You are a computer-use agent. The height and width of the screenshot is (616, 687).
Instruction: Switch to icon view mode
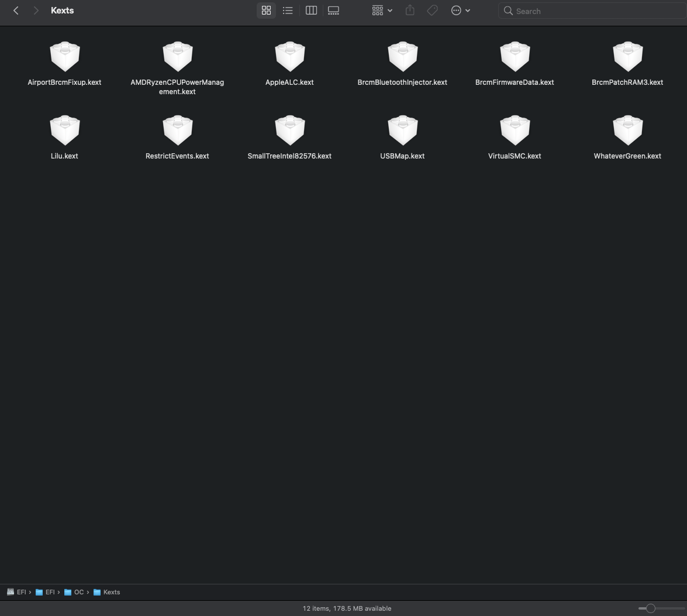pos(266,11)
